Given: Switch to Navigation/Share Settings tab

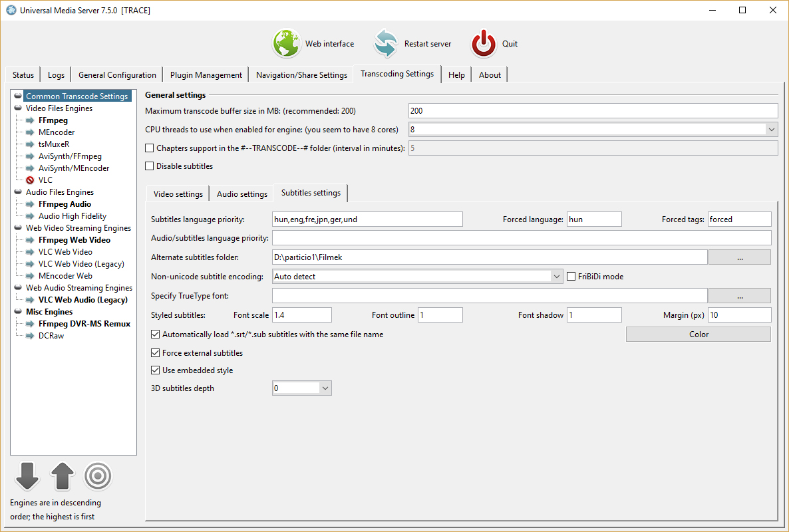Looking at the screenshot, I should pos(301,75).
